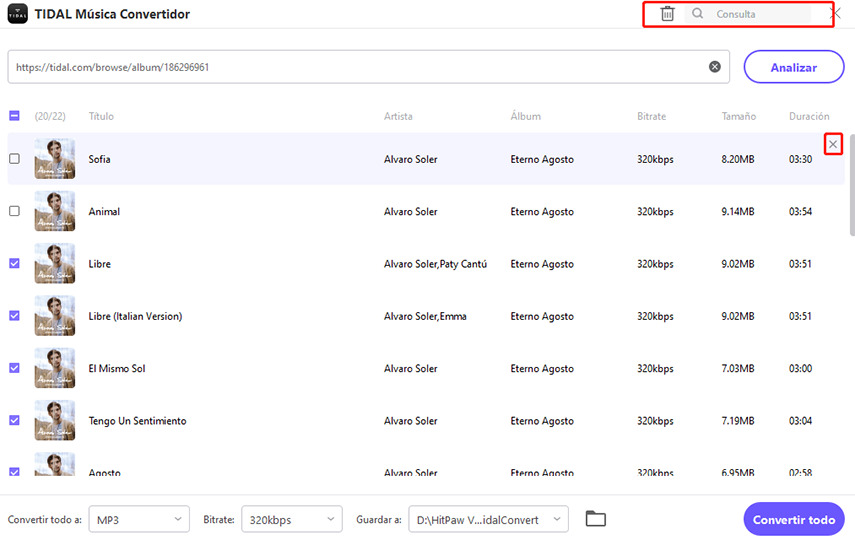Click the Tamaño column header
The height and width of the screenshot is (540, 855).
[x=739, y=116]
